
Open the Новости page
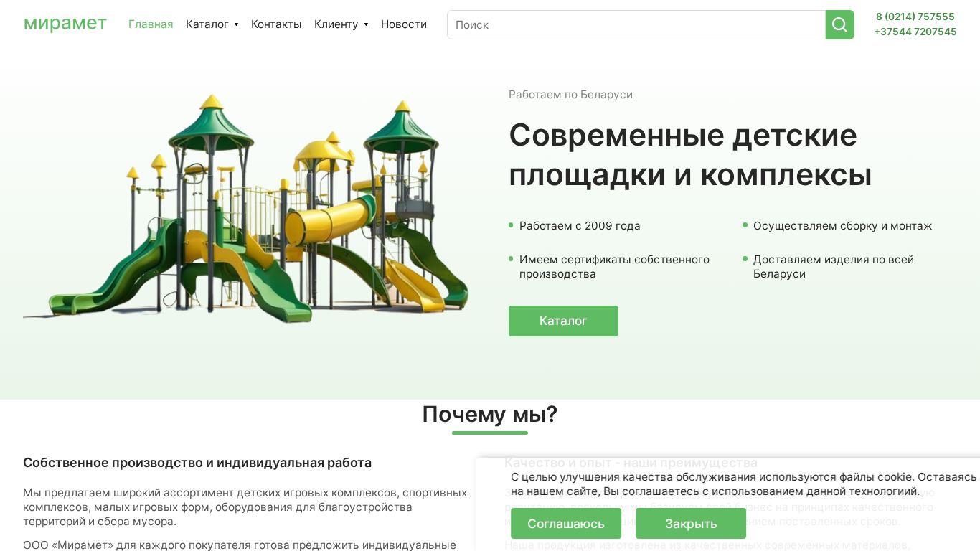point(404,24)
